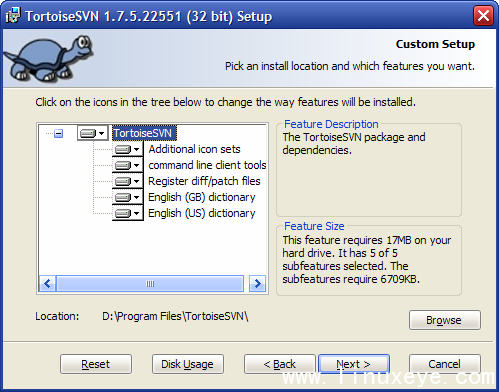Click the Feature Description heading
The image size is (499, 392).
tap(331, 124)
